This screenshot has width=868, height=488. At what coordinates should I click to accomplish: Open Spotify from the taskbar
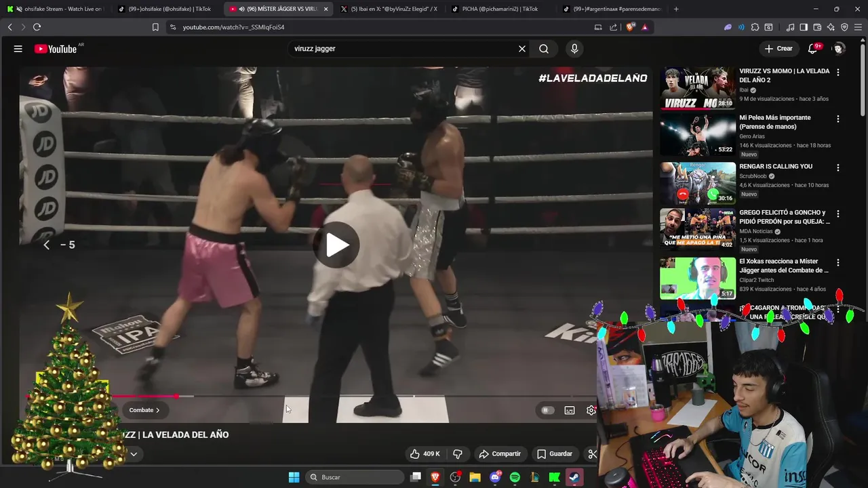click(515, 477)
